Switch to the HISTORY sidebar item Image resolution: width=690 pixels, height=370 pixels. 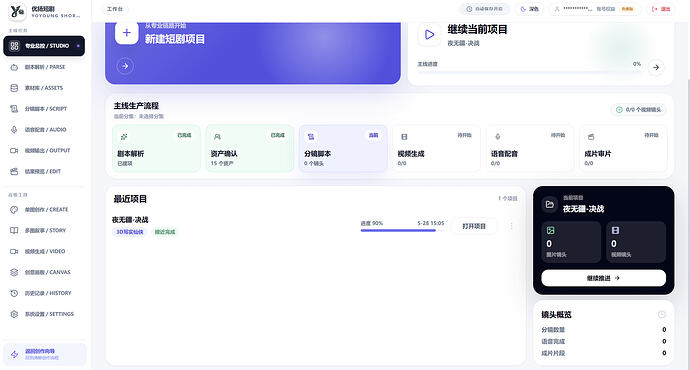[x=44, y=293]
